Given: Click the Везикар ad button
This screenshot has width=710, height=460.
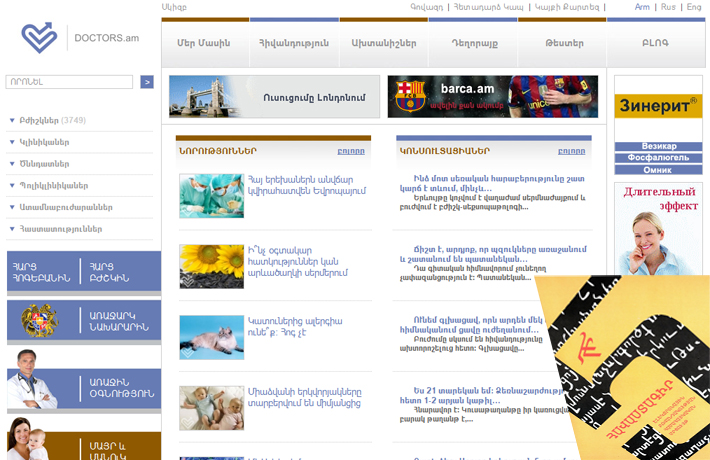Looking at the screenshot, I should [x=658, y=146].
